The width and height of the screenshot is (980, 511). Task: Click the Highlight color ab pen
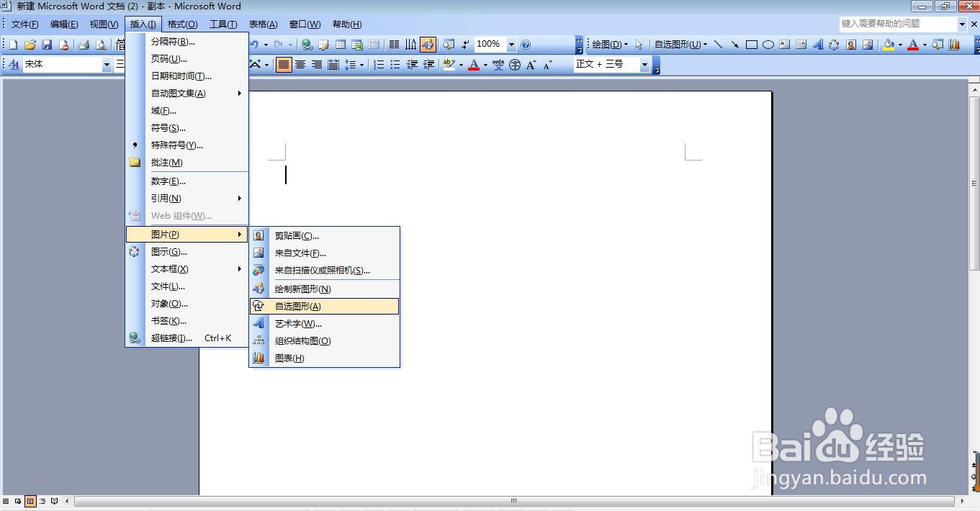449,65
